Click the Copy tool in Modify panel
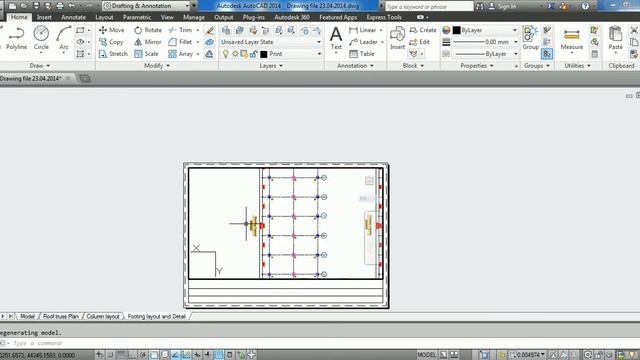This screenshot has width=640, height=360. click(x=111, y=42)
